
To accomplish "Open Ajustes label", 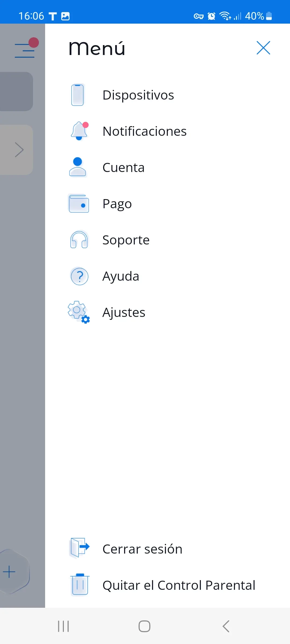I will pyautogui.click(x=124, y=312).
